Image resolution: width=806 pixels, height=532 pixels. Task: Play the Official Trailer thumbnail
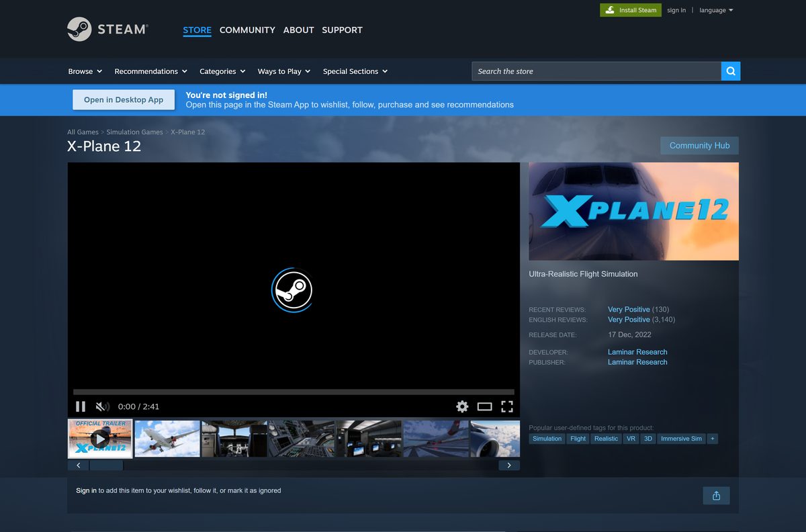click(100, 439)
